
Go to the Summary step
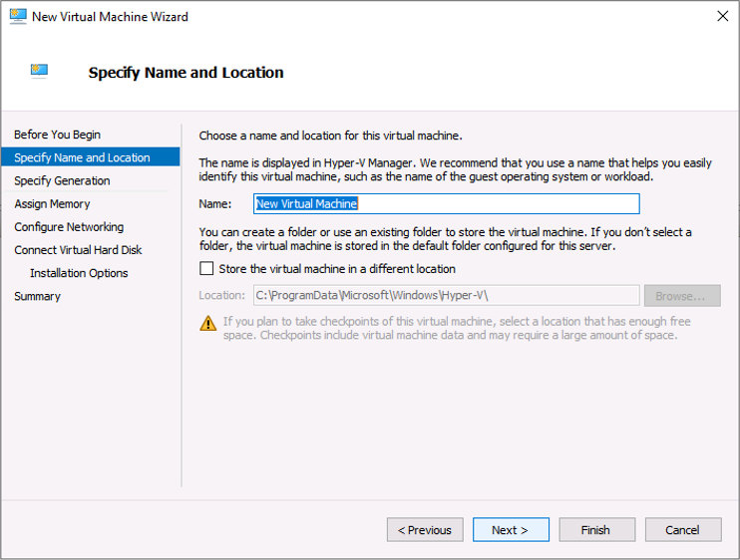point(37,296)
